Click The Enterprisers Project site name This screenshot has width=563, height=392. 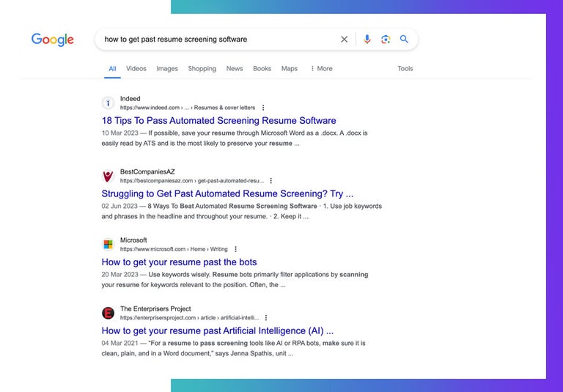click(x=155, y=308)
